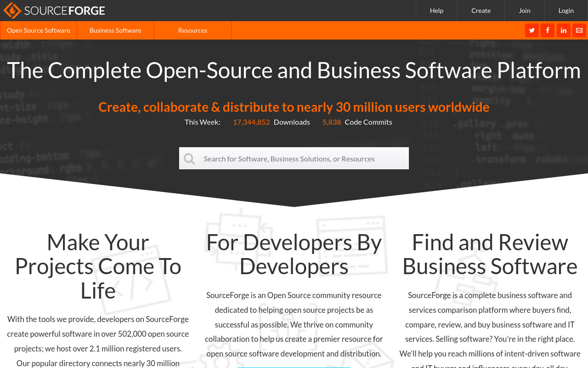Image resolution: width=588 pixels, height=368 pixels.
Task: Open the Facebook social link
Action: click(548, 30)
